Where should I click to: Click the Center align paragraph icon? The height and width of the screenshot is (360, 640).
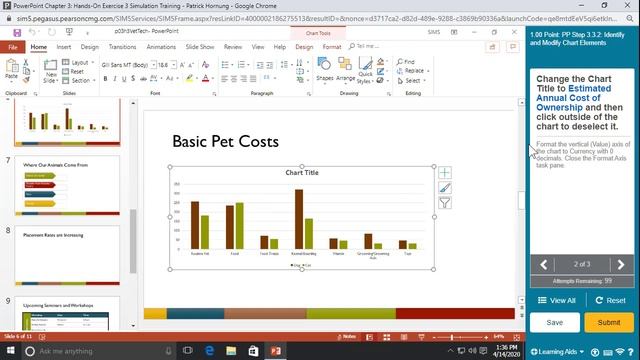click(234, 79)
